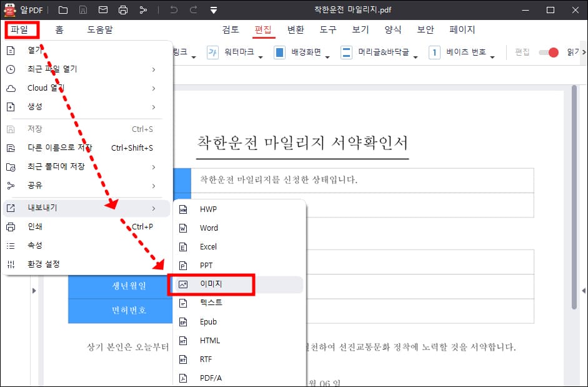Email the PDF via the envelope icon
The image size is (588, 387).
[102, 10]
